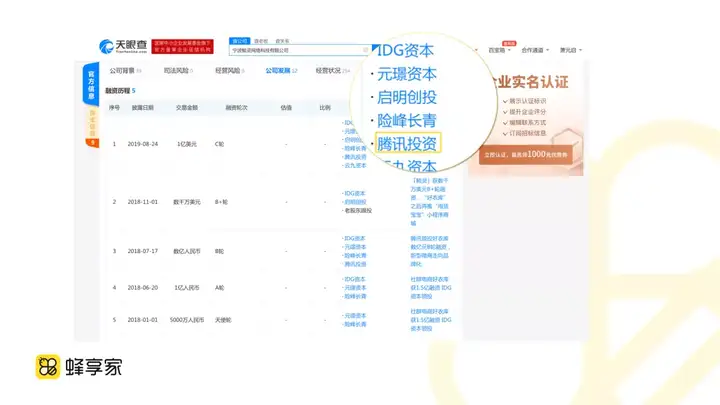Open the user account dropdown at top right
Screen dimensions: 720x405
point(571,50)
